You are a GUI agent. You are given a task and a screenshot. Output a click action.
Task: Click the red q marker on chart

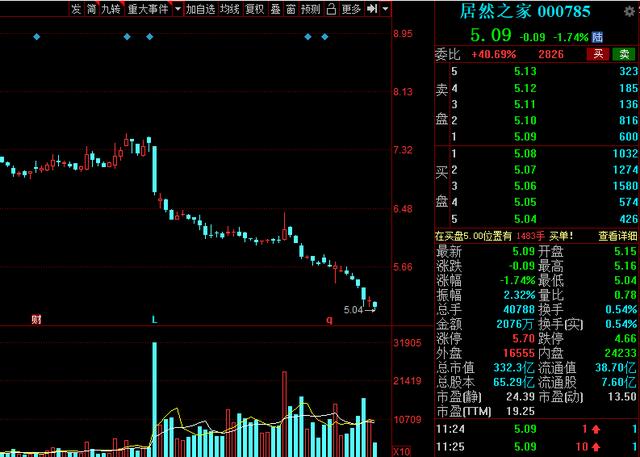click(329, 320)
